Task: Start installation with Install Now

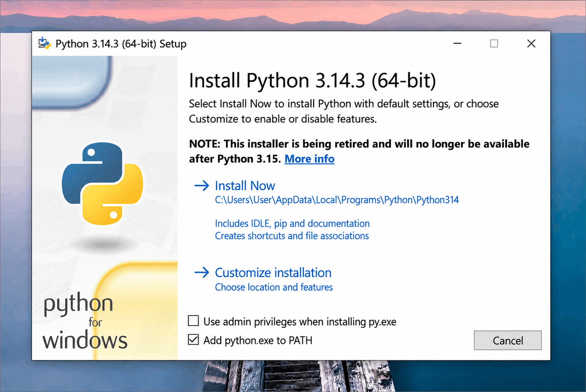Action: pos(245,186)
